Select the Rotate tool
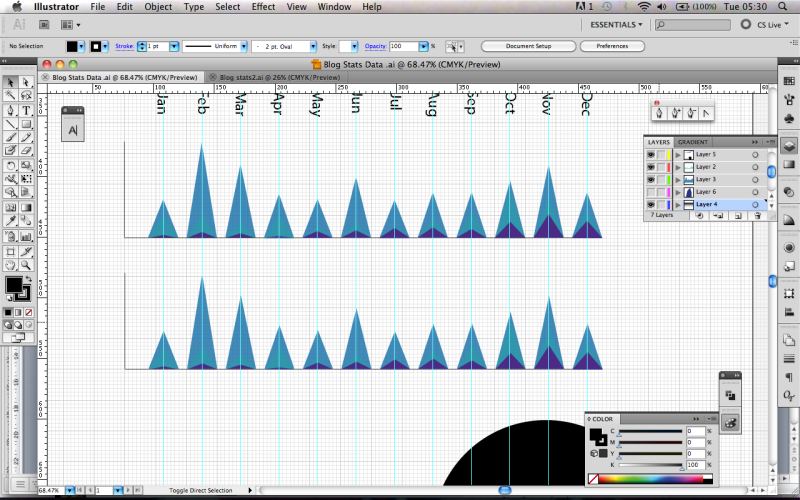Image resolution: width=800 pixels, height=500 pixels. 10,165
